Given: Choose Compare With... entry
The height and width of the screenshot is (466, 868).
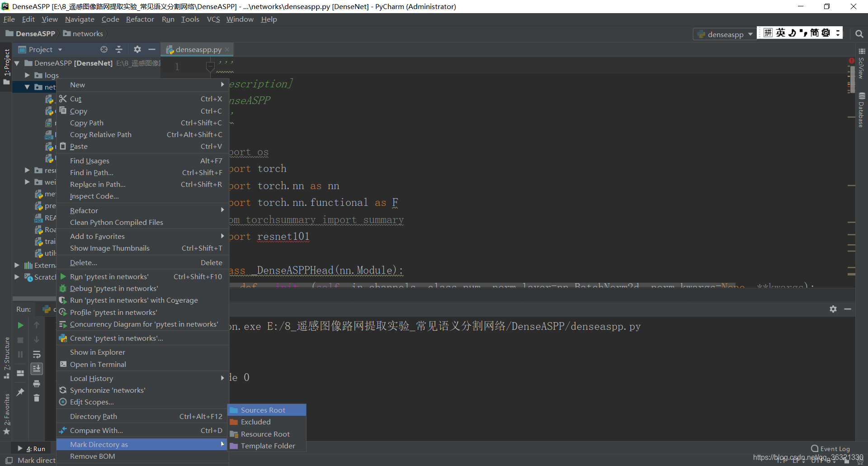Looking at the screenshot, I should pyautogui.click(x=142, y=430).
